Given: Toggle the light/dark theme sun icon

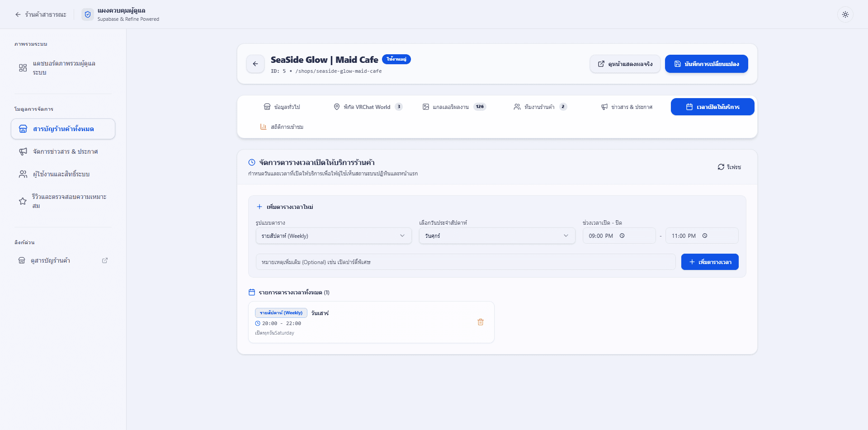Looking at the screenshot, I should 845,14.
